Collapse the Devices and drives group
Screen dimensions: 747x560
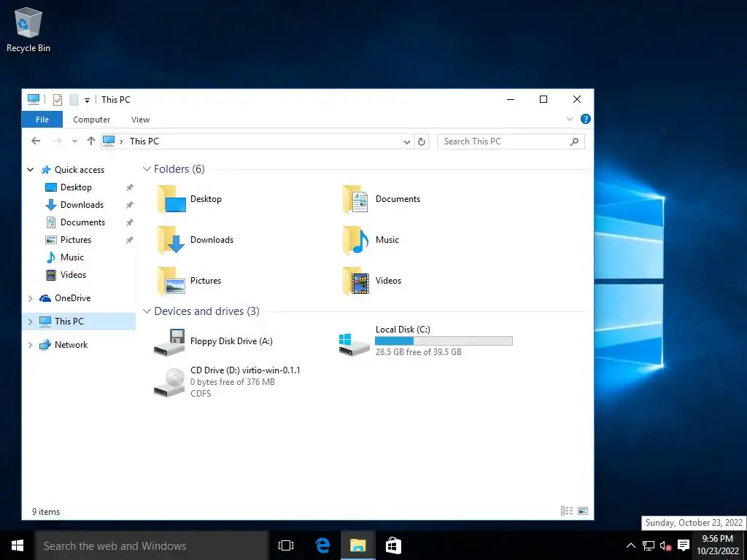(147, 311)
